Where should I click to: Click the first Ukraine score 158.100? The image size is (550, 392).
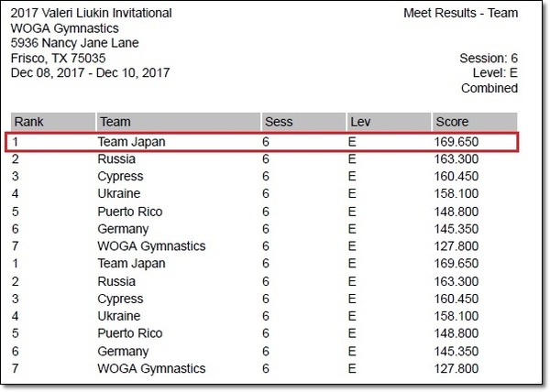click(x=456, y=193)
